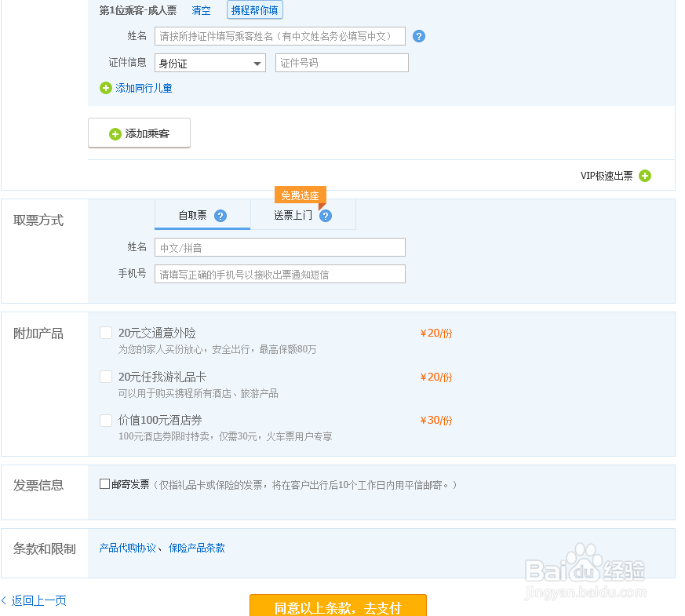685x616 pixels.
Task: Check the 20元任我游礼品卡 option
Action: coord(106,377)
